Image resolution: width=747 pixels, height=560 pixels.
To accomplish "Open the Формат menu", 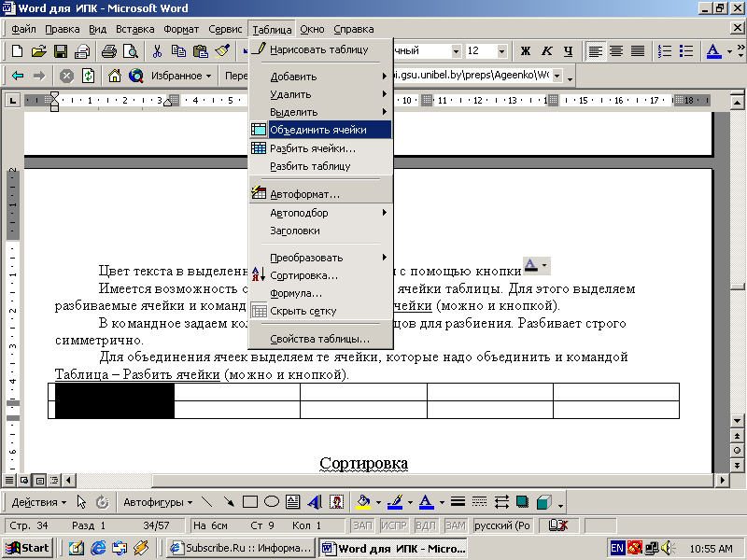I will tap(181, 29).
